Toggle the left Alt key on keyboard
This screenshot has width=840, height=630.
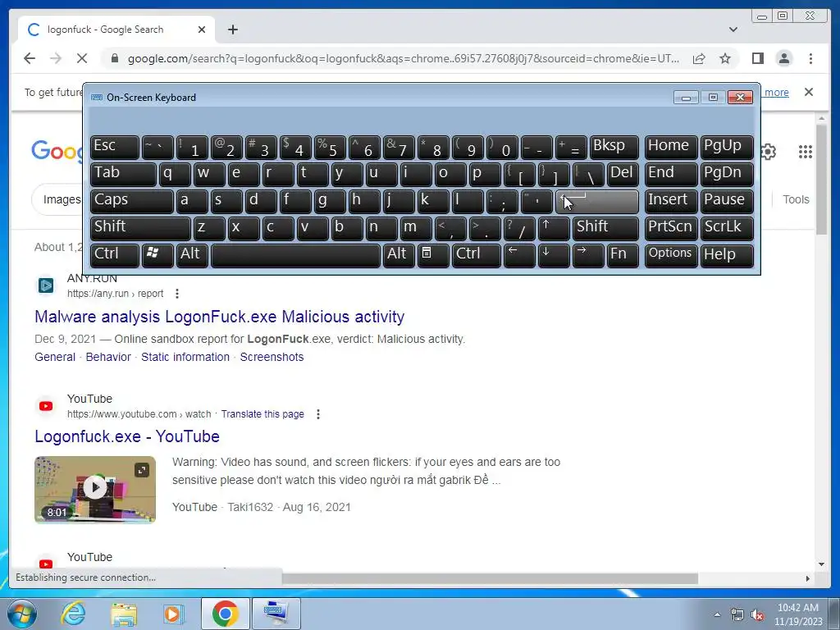(x=192, y=256)
